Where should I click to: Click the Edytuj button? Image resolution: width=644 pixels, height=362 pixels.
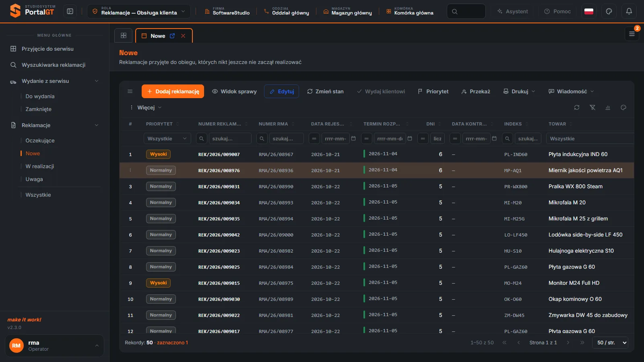tap(281, 91)
